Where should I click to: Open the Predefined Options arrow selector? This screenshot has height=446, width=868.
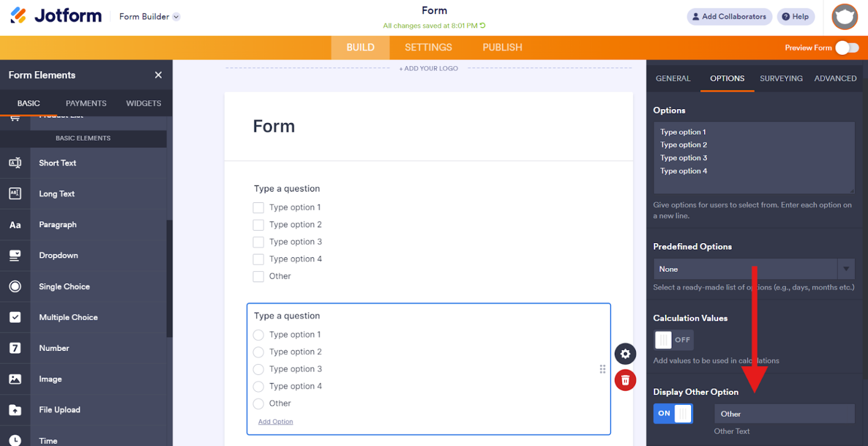tap(846, 269)
